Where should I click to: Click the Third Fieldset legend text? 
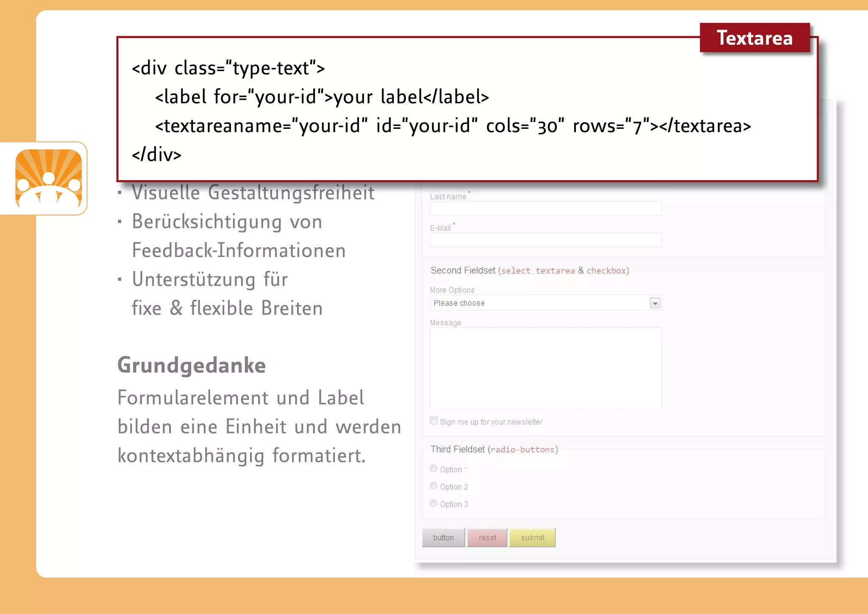(494, 449)
